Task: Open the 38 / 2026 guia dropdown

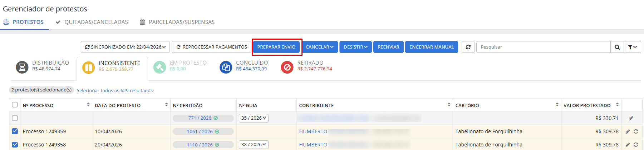Action: click(254, 145)
